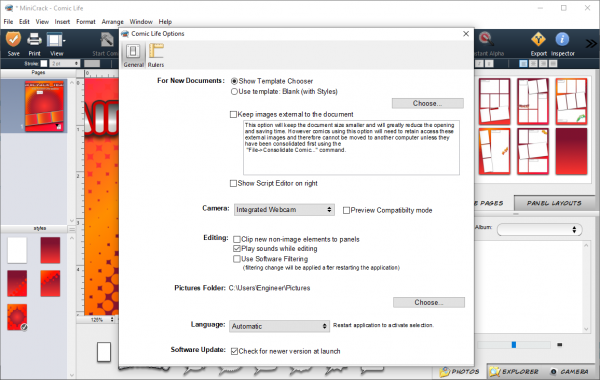Click Choose button for Pictures Folder
The width and height of the screenshot is (600, 380).
coord(429,302)
